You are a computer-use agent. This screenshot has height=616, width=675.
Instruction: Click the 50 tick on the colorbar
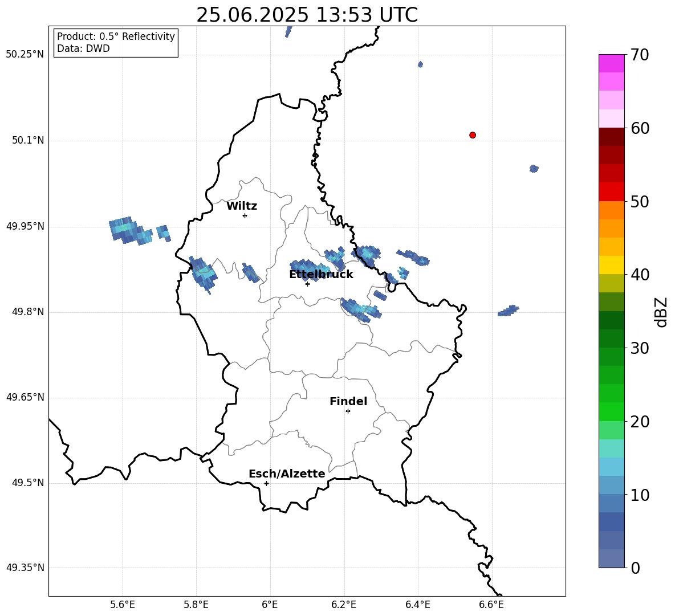[640, 201]
